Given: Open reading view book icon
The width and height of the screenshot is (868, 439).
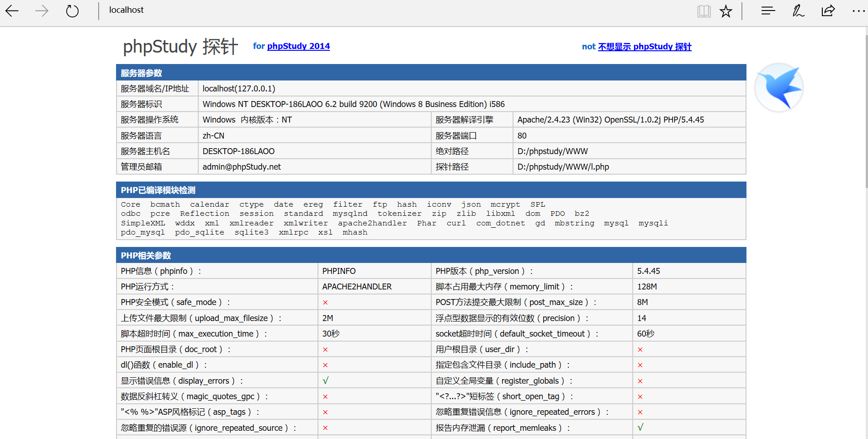Looking at the screenshot, I should pyautogui.click(x=704, y=11).
